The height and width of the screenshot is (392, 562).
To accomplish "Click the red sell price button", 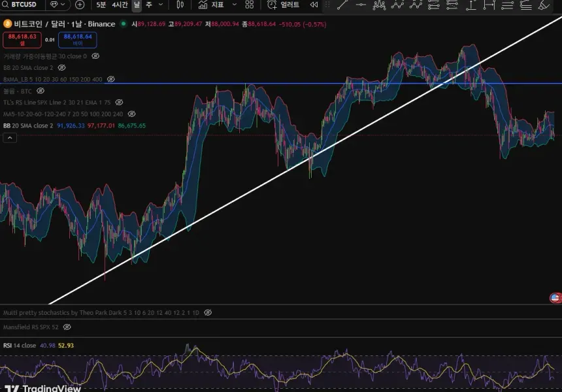I will pos(22,40).
